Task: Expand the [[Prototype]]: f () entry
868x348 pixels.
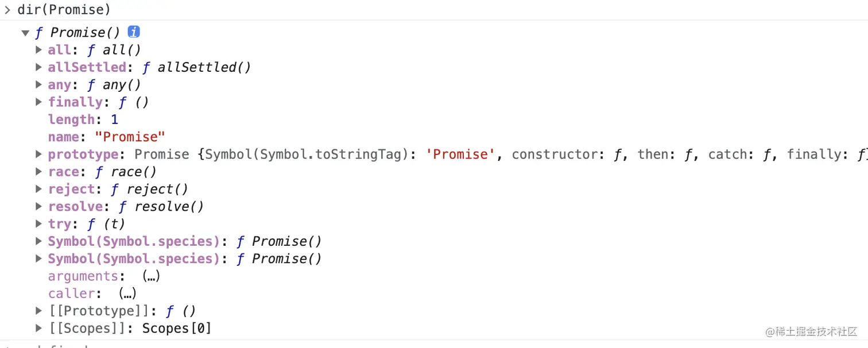Action: click(x=38, y=311)
